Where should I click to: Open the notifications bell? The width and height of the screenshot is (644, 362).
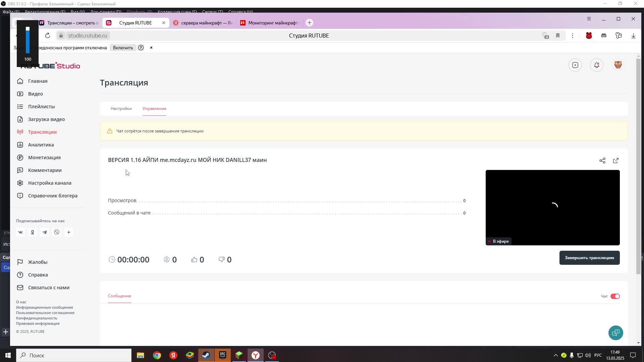point(596,65)
